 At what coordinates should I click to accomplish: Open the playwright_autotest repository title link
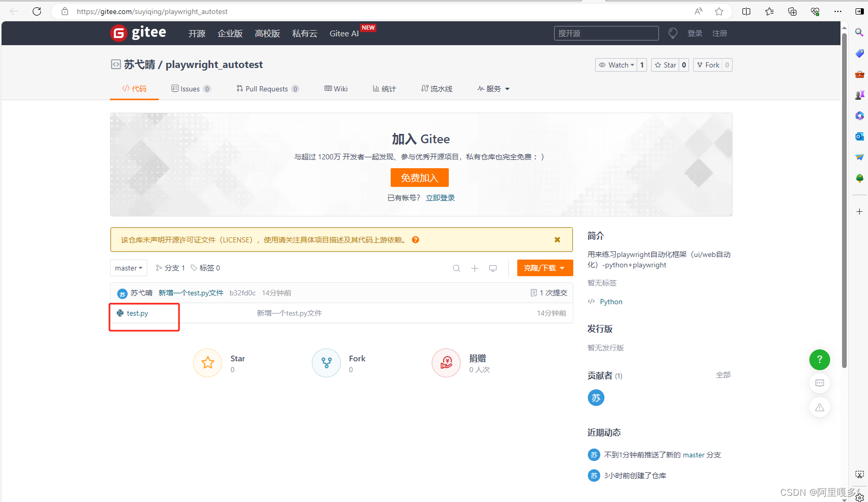(x=214, y=64)
